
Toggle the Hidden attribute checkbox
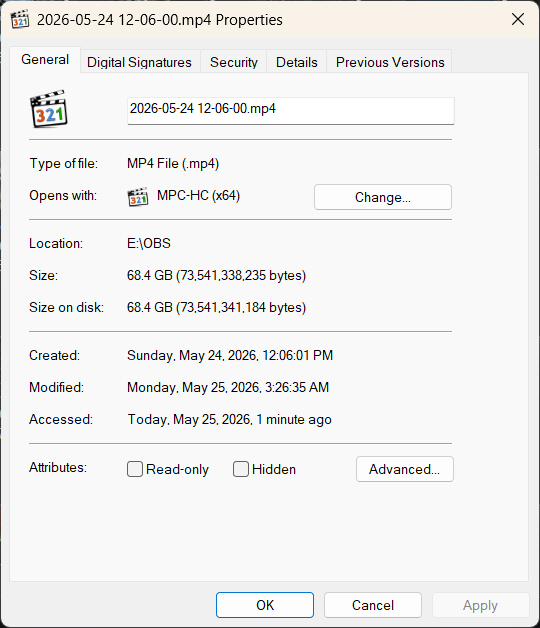click(241, 469)
